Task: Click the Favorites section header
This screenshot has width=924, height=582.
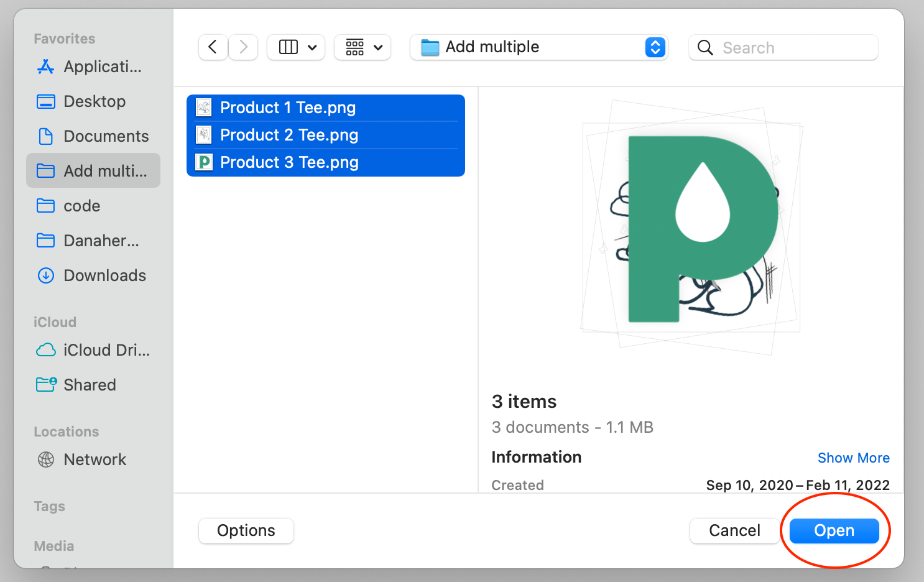Action: (x=65, y=39)
